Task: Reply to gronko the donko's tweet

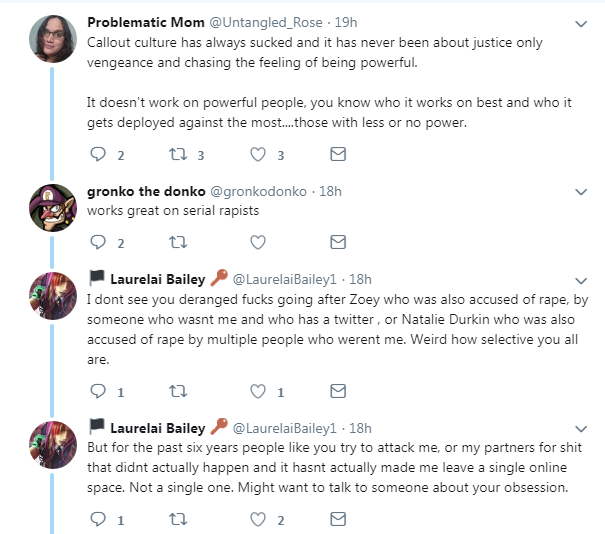Action: 98,242
